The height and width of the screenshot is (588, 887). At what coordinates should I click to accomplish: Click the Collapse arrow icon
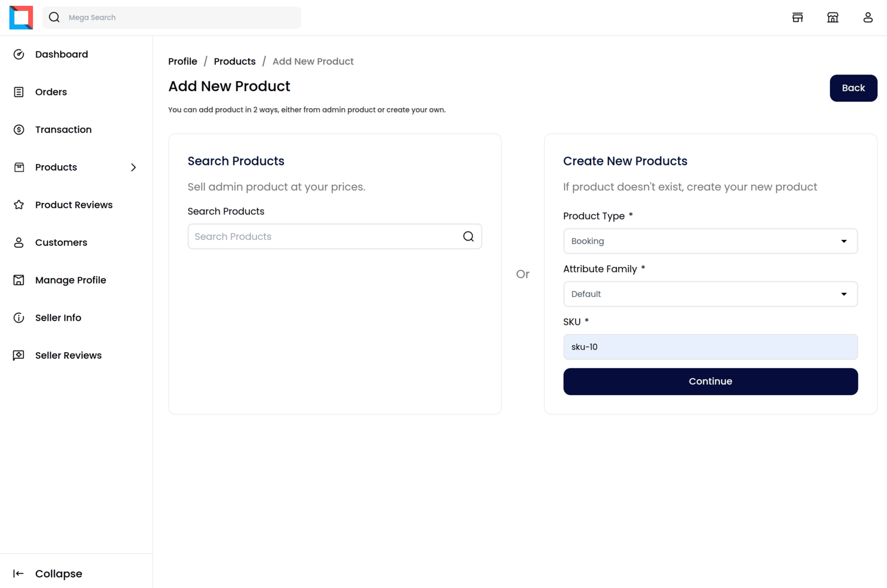pyautogui.click(x=19, y=573)
